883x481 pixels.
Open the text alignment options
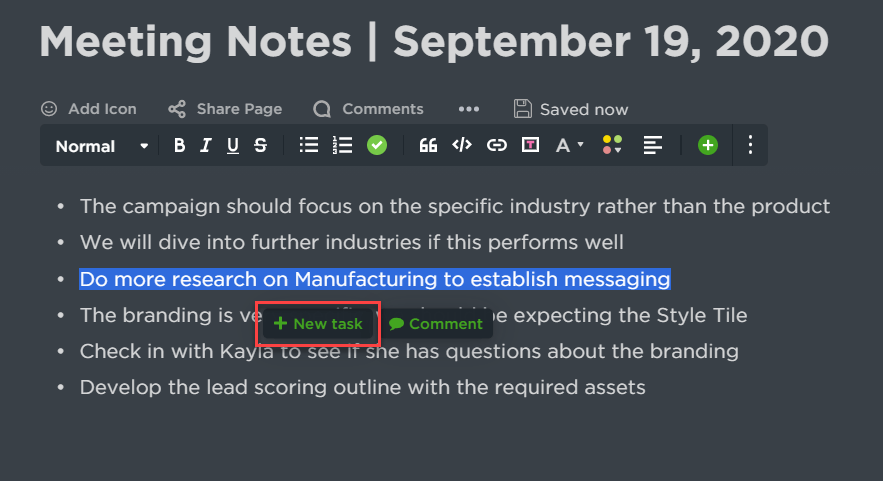point(652,146)
